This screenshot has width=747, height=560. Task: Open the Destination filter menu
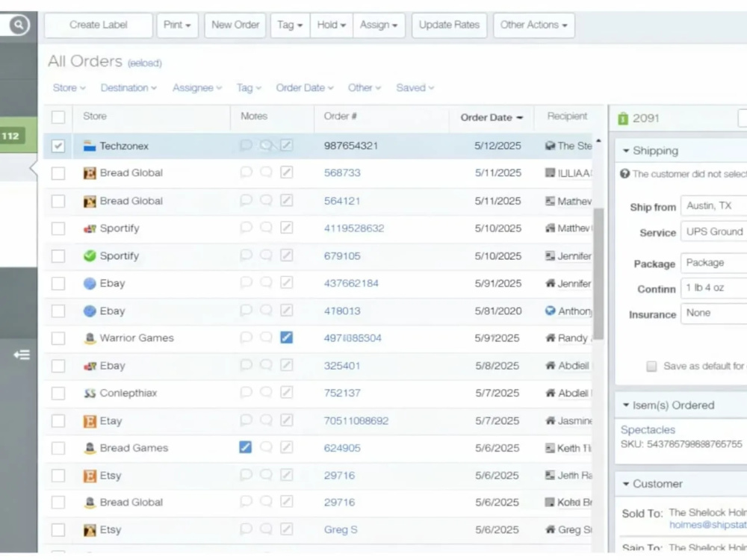128,88
